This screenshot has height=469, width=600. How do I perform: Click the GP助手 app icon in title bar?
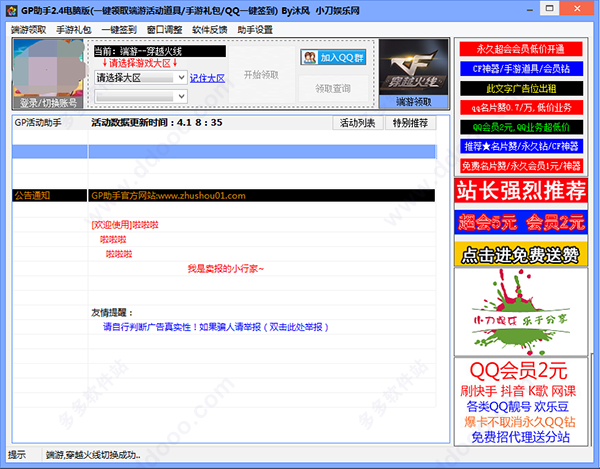coord(11,10)
